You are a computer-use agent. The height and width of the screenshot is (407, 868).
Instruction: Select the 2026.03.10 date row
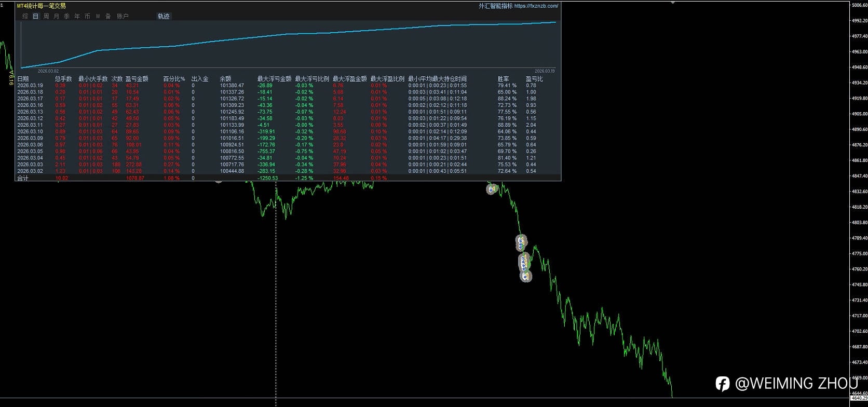click(30, 132)
